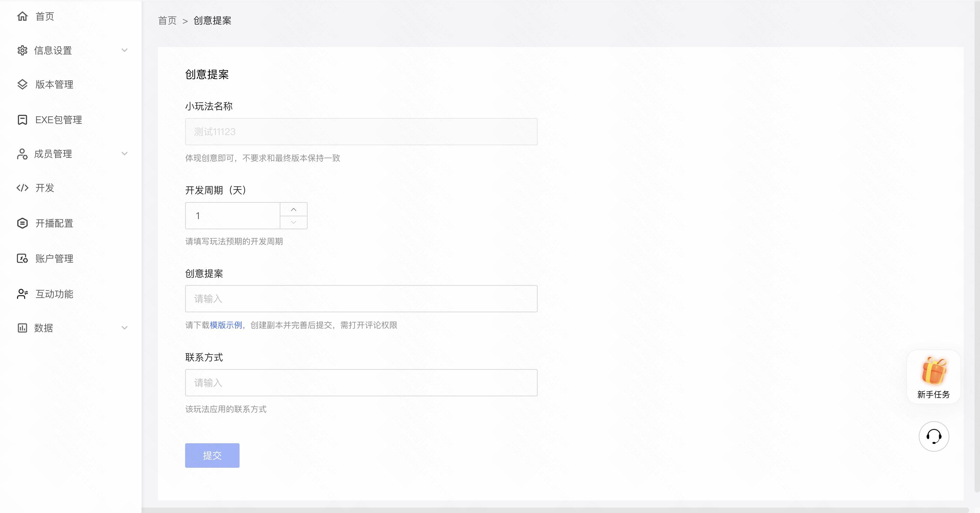
Task: Decrease development cycle days with down arrow
Action: pyautogui.click(x=293, y=222)
